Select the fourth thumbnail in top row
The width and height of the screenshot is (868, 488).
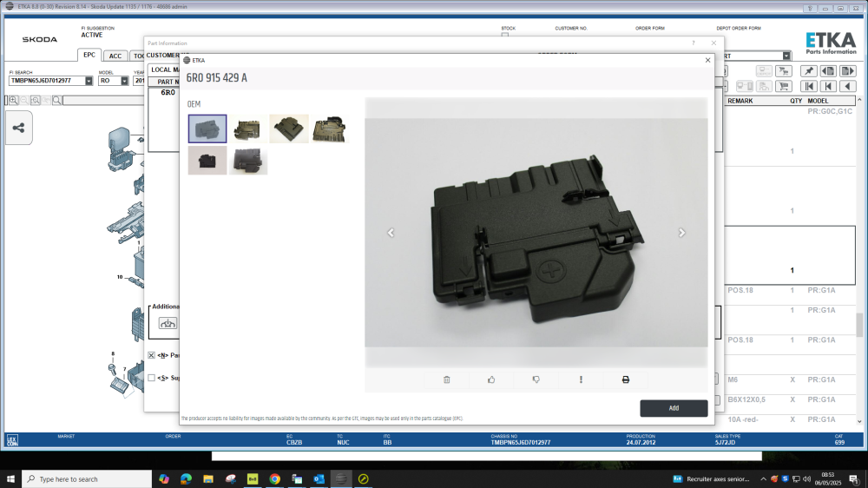(x=330, y=129)
